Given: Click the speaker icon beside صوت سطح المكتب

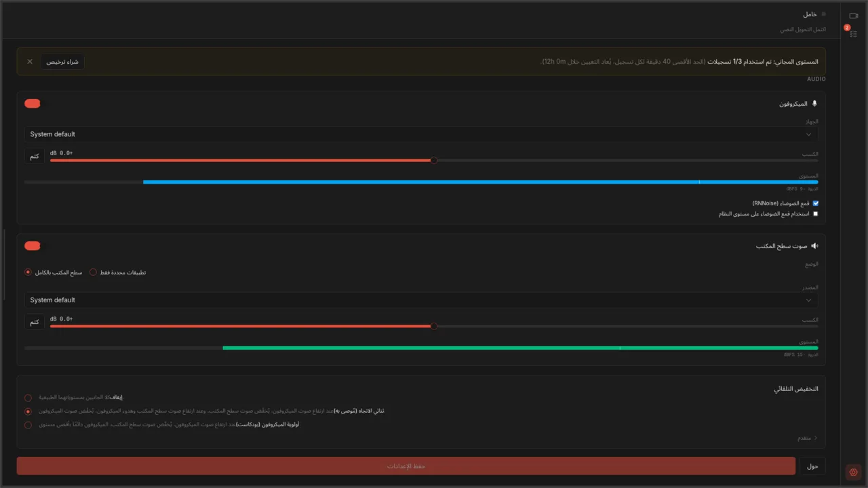Looking at the screenshot, I should (x=814, y=246).
